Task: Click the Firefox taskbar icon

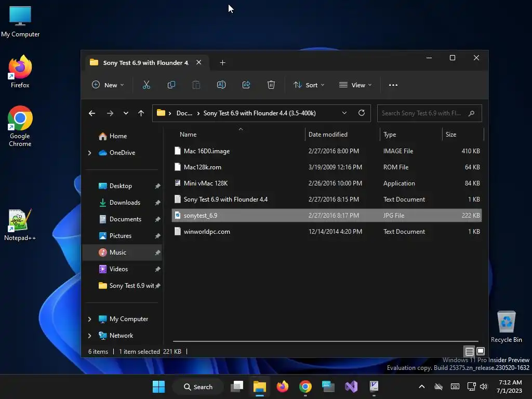Action: point(282,387)
